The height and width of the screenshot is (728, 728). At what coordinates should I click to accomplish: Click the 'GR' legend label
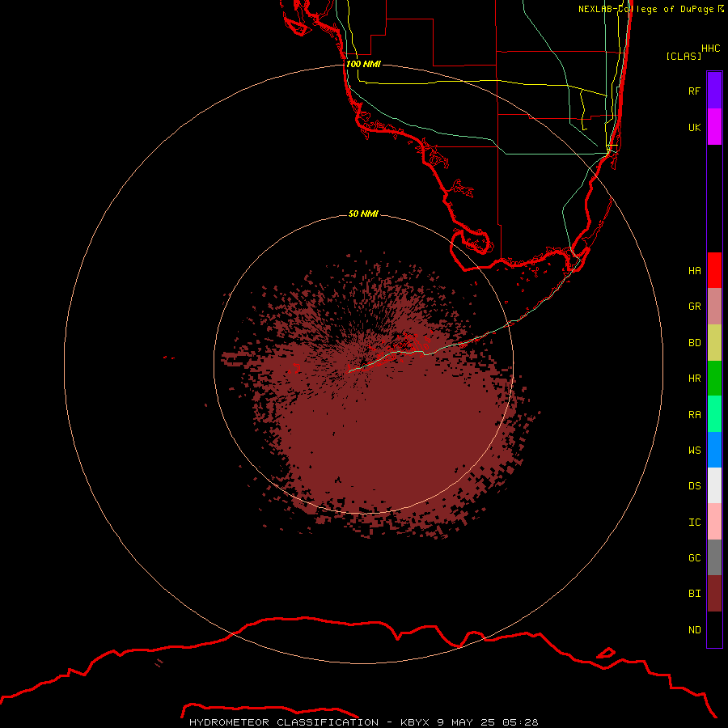pyautogui.click(x=694, y=307)
